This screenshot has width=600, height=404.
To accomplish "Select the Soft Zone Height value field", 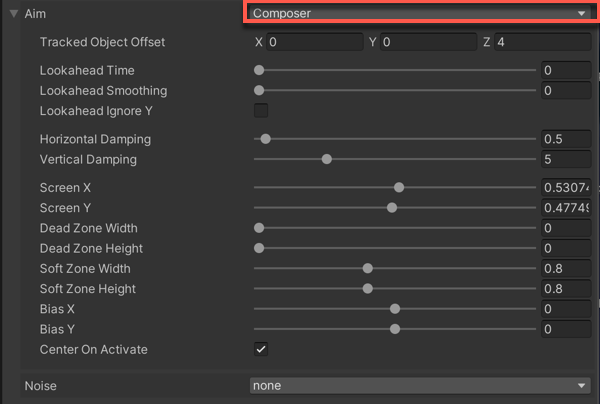I will tap(565, 289).
